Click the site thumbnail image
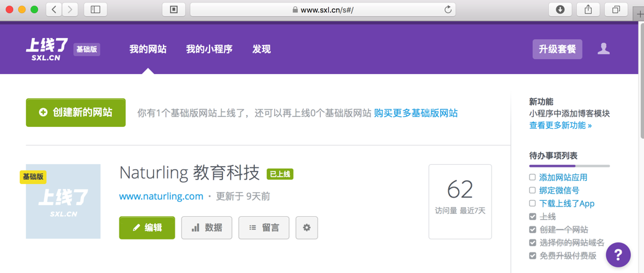This screenshot has height=273, width=644. pos(63,201)
